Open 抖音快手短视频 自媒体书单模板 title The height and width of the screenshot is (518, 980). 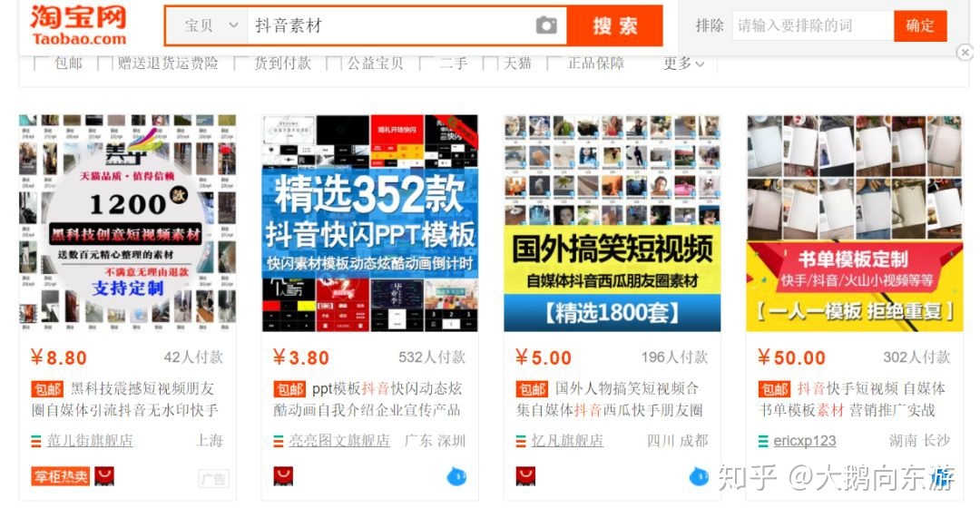click(852, 399)
